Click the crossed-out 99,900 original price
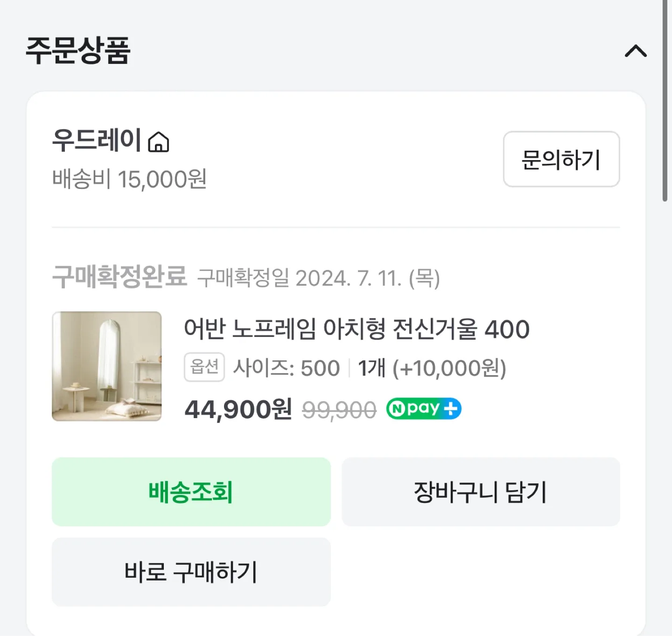 339,410
